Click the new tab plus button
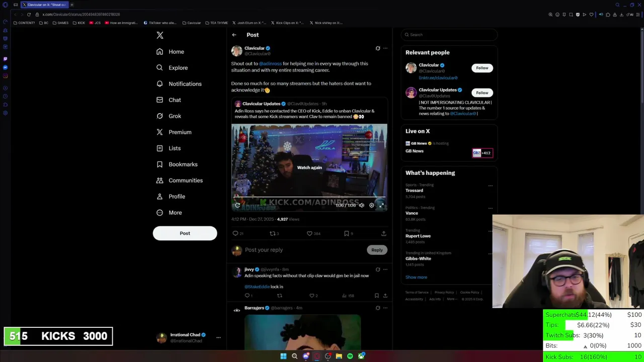Image resolution: width=644 pixels, height=362 pixels. pos(72,5)
